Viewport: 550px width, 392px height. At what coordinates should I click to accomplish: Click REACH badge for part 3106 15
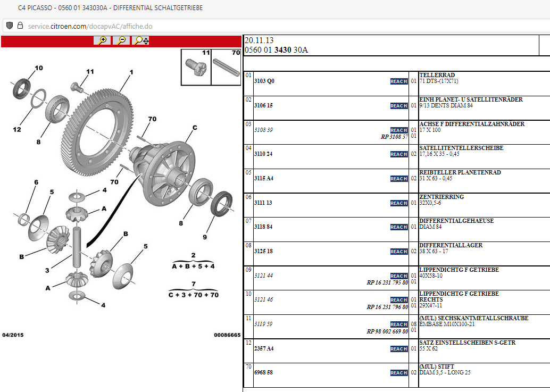[x=399, y=106]
